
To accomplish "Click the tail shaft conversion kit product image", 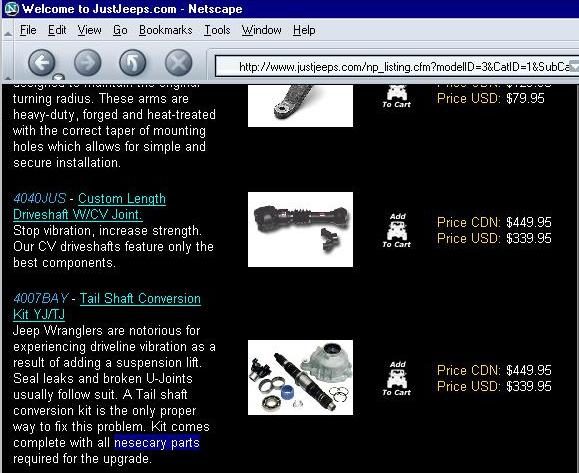I will (300, 377).
